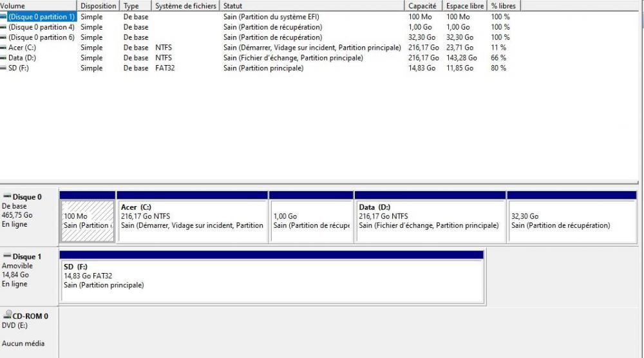Image resolution: width=644 pixels, height=358 pixels.
Task: Click the 143,28 Go free space cell
Action: pos(462,58)
